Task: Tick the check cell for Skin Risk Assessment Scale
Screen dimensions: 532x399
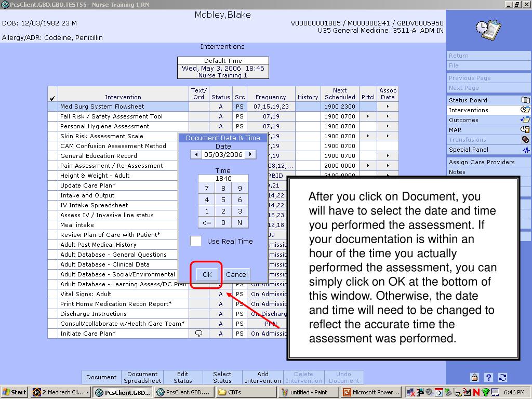Action: click(52, 136)
